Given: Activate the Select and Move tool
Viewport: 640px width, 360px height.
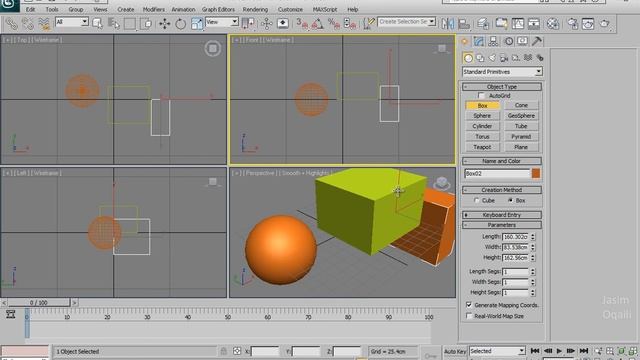Looking at the screenshot, I should point(164,24).
